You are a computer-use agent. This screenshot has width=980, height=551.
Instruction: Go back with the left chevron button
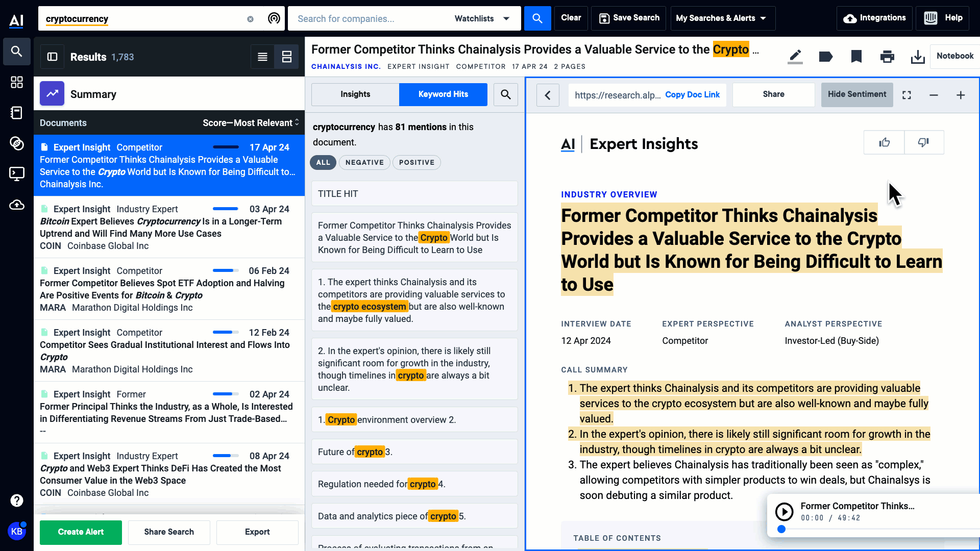548,95
